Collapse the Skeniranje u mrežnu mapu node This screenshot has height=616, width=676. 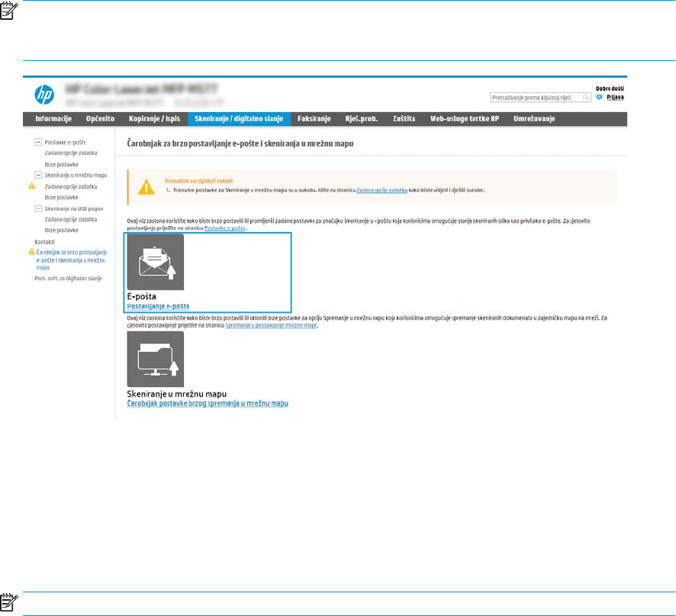tap(38, 175)
